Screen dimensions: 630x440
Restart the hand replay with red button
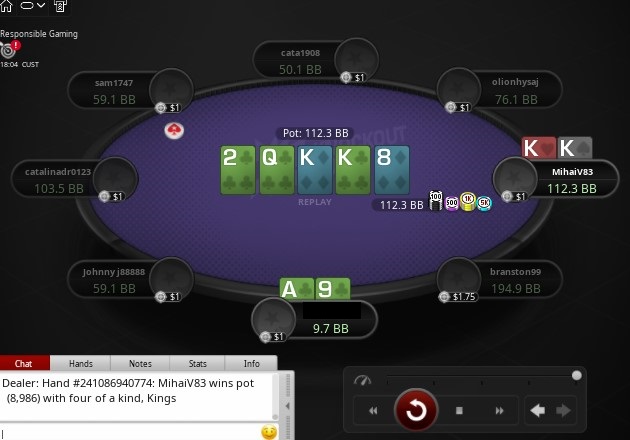tap(416, 410)
